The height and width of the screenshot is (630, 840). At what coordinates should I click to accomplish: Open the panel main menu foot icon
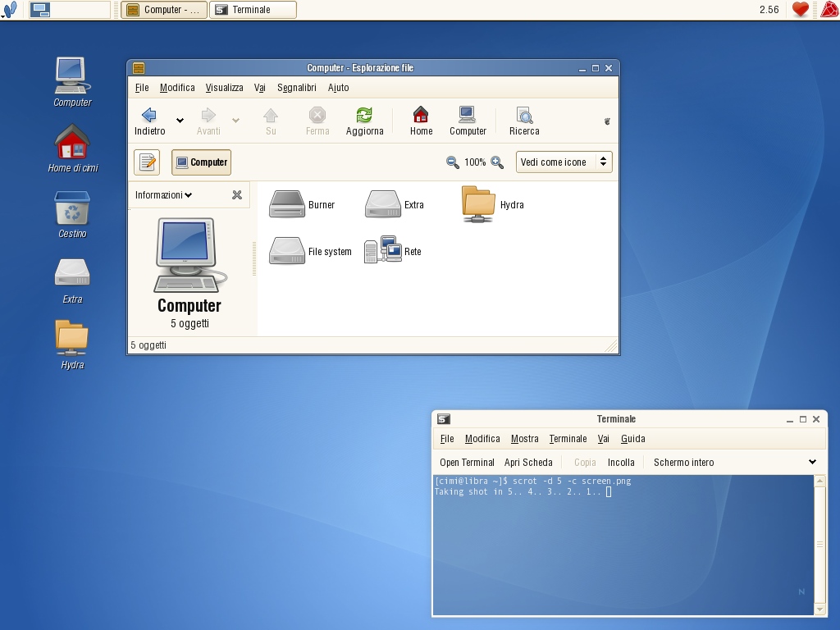click(10, 10)
